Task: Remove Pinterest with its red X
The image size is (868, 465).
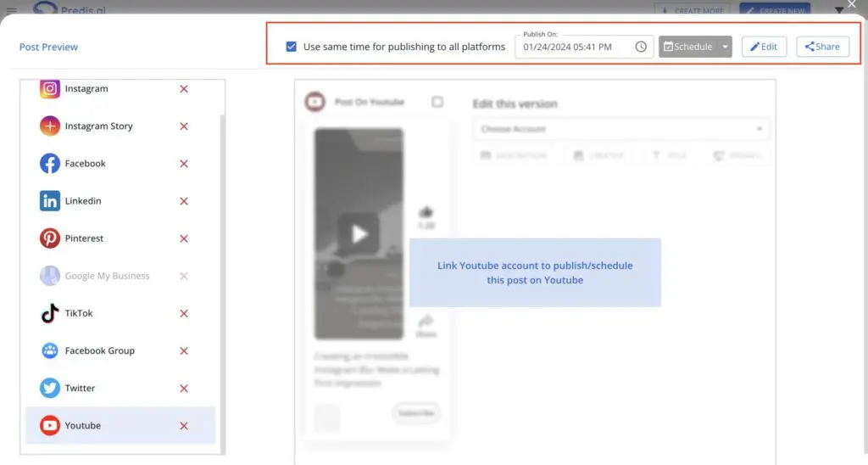Action: (184, 238)
